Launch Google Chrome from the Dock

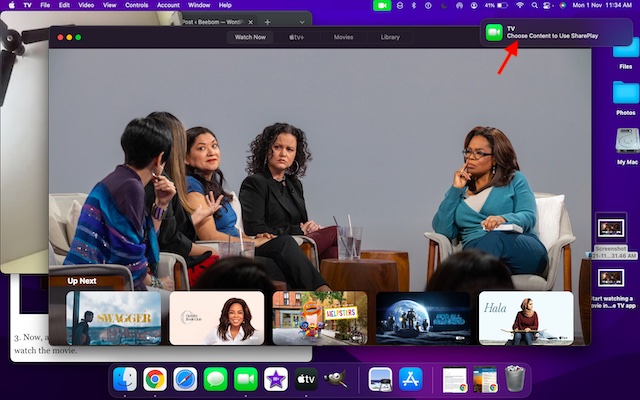click(155, 379)
